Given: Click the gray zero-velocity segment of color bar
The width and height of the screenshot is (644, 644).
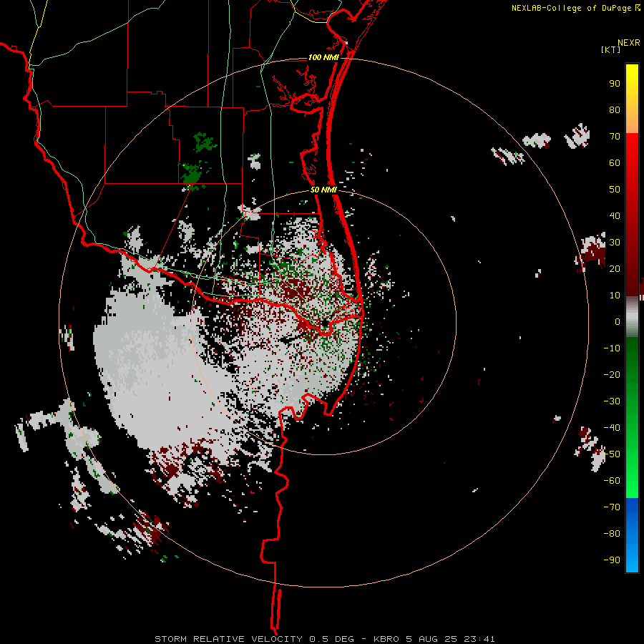Looking at the screenshot, I should [x=632, y=317].
